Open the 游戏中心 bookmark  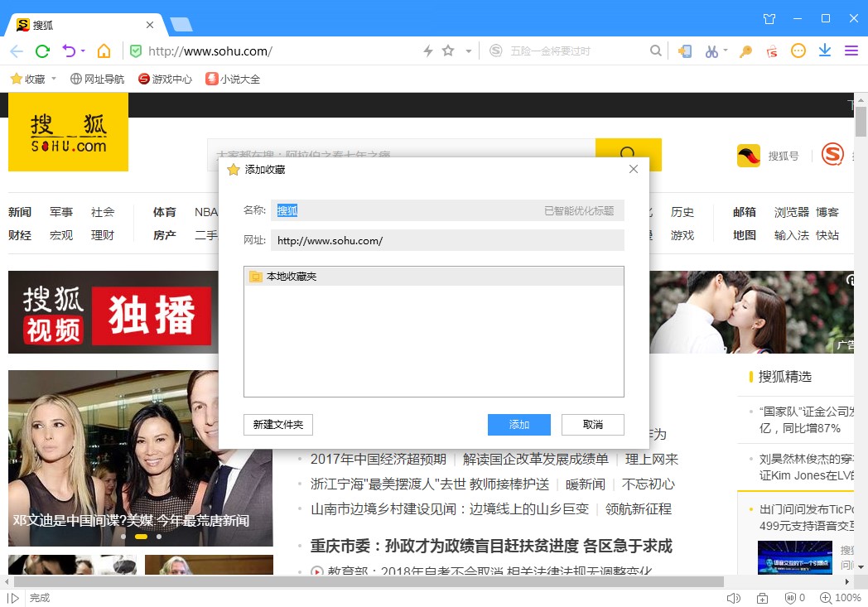coord(165,79)
